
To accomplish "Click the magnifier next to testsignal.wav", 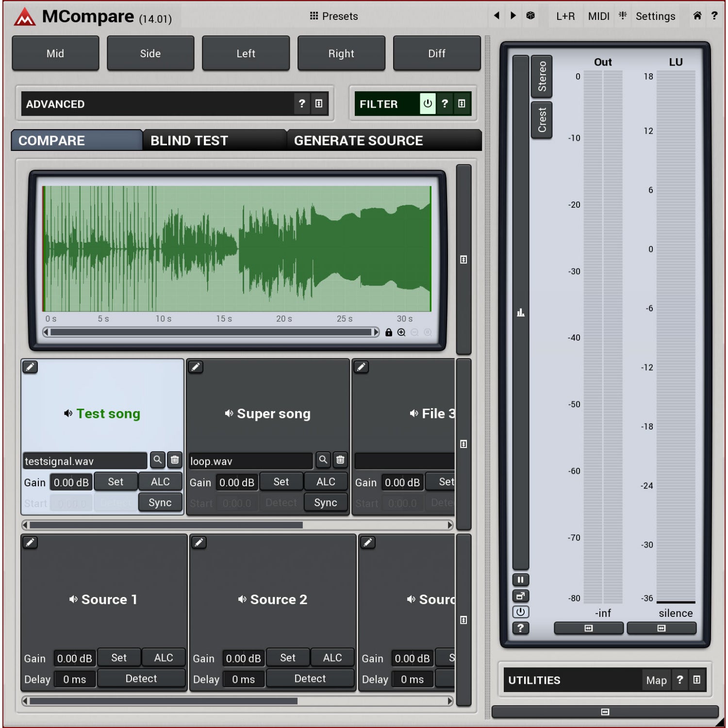I will 158,460.
